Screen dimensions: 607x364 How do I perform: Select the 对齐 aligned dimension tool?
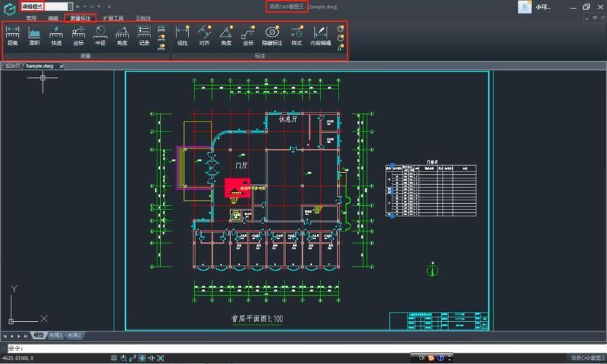pyautogui.click(x=204, y=35)
